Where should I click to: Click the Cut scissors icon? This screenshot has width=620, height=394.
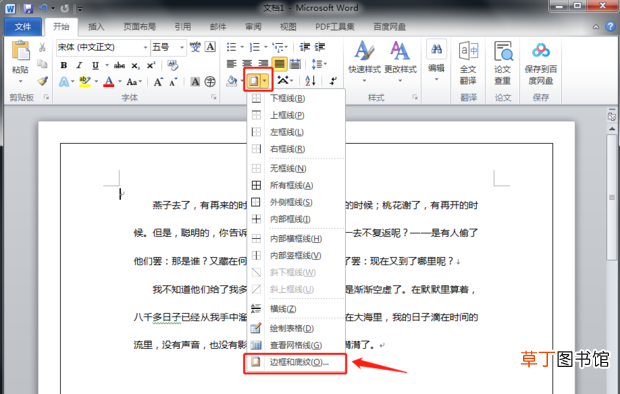(42, 47)
